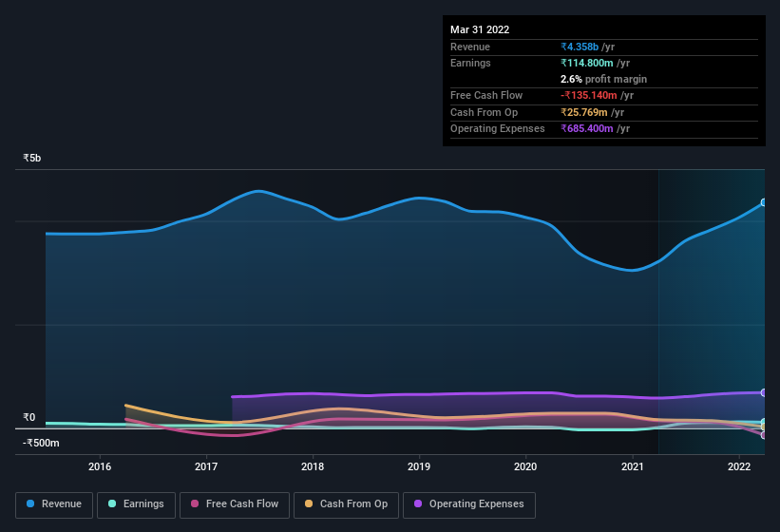Toggle the Earnings series legend button
The width and height of the screenshot is (780, 532).
point(136,504)
